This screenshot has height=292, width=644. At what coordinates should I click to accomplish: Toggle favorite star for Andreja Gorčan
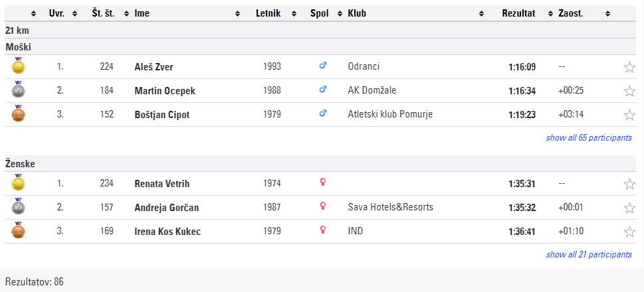629,208
